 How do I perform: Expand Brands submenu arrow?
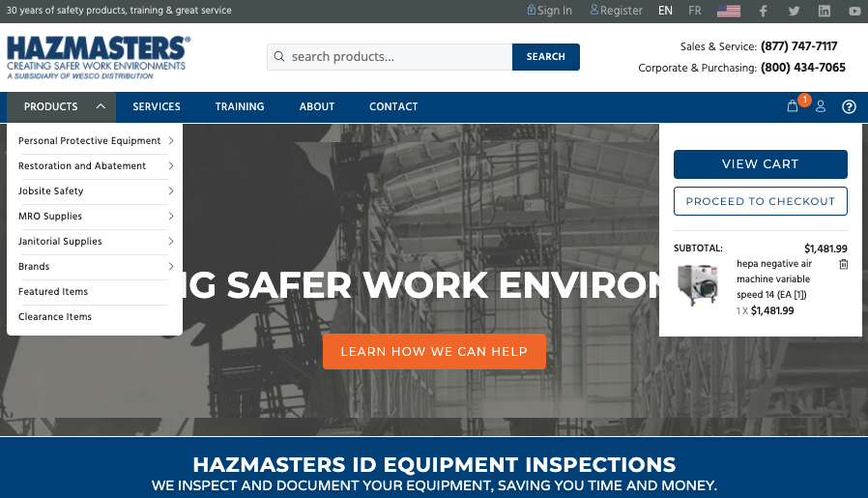tap(171, 267)
